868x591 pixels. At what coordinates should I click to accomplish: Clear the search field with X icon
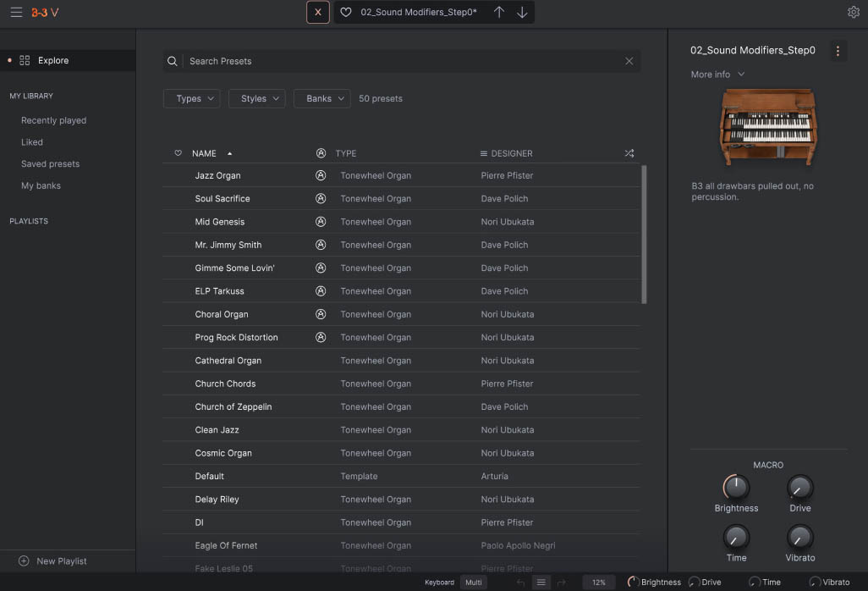[x=629, y=61]
